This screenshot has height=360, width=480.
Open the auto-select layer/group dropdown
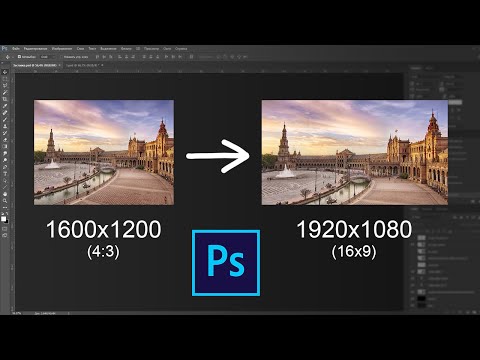[48, 57]
